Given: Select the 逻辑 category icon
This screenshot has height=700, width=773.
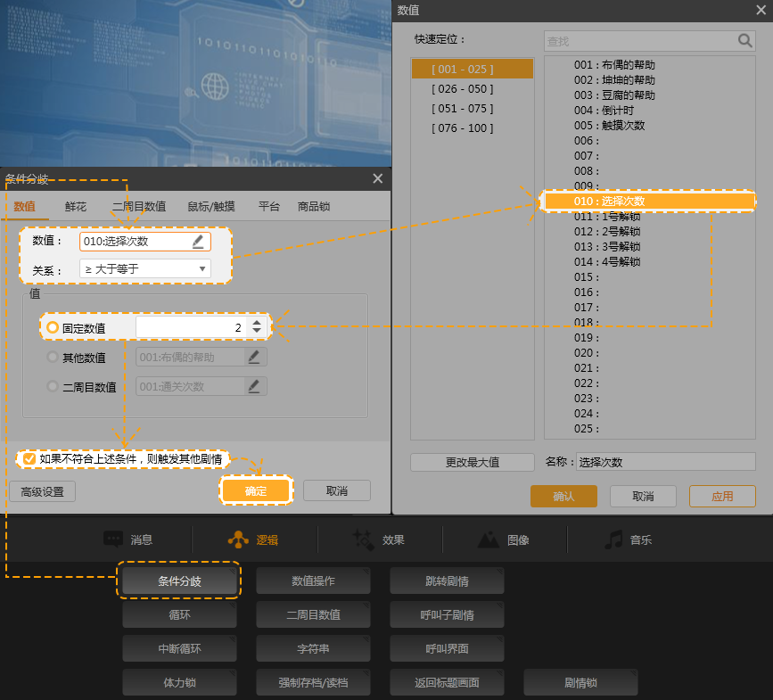Looking at the screenshot, I should (238, 539).
